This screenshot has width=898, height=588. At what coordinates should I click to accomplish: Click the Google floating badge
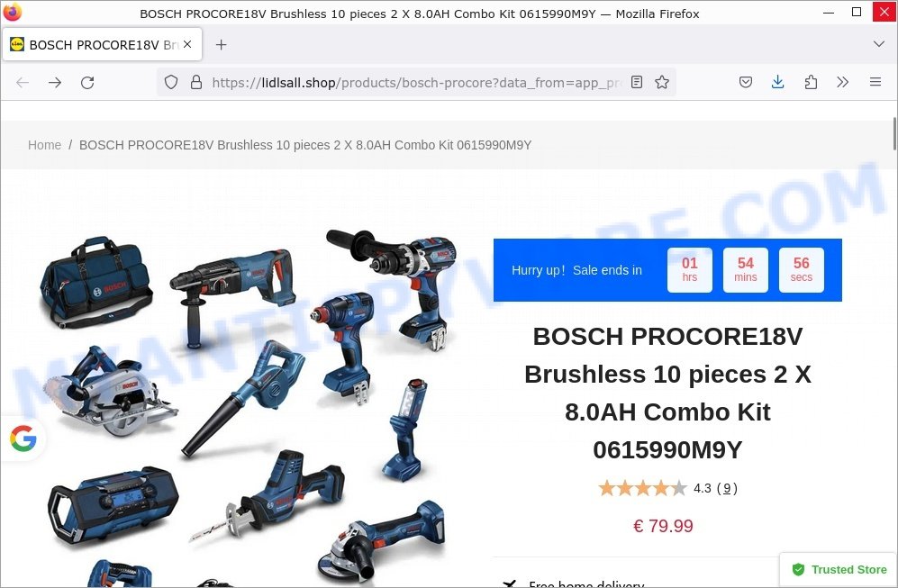[23, 439]
